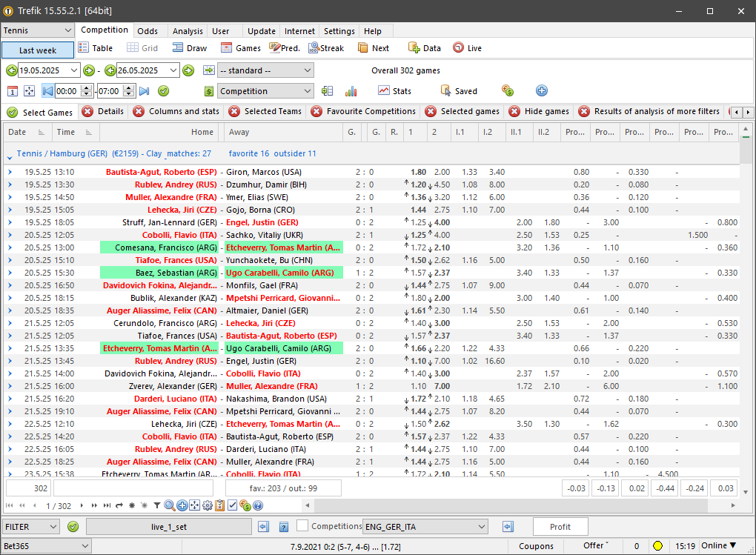Select the bar chart statistics icon

[351, 91]
